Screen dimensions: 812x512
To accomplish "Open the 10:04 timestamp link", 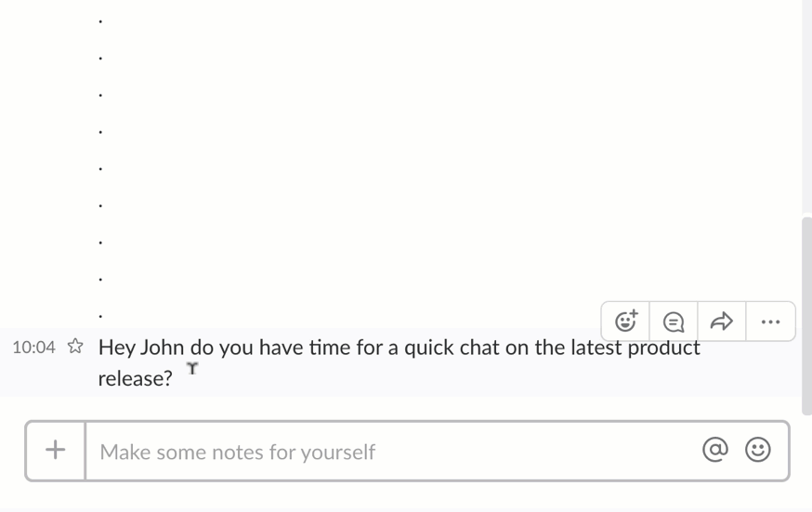I will (33, 347).
